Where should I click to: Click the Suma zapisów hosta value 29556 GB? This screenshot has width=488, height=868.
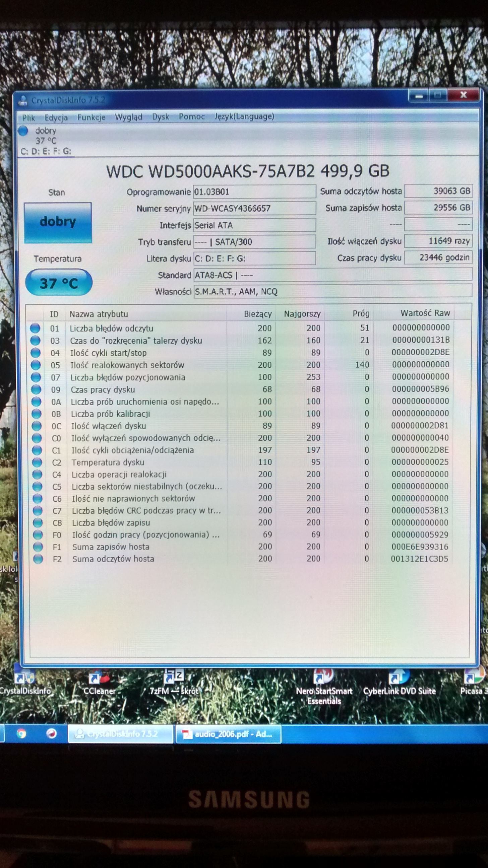(x=438, y=208)
